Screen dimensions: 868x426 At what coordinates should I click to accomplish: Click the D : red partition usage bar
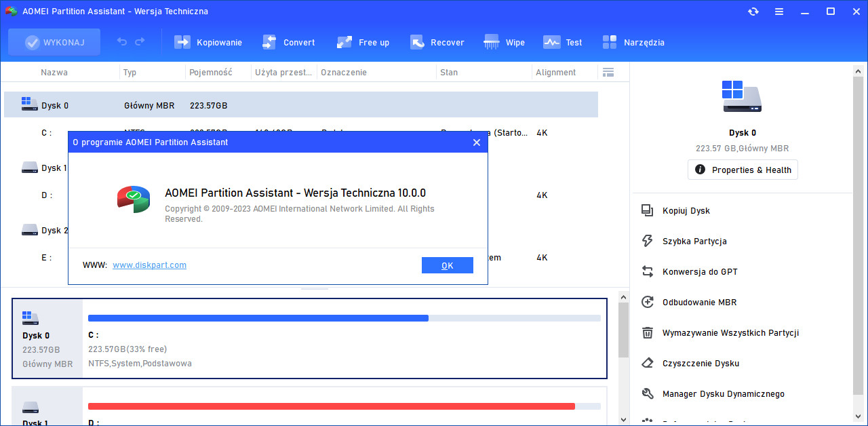tap(344, 406)
